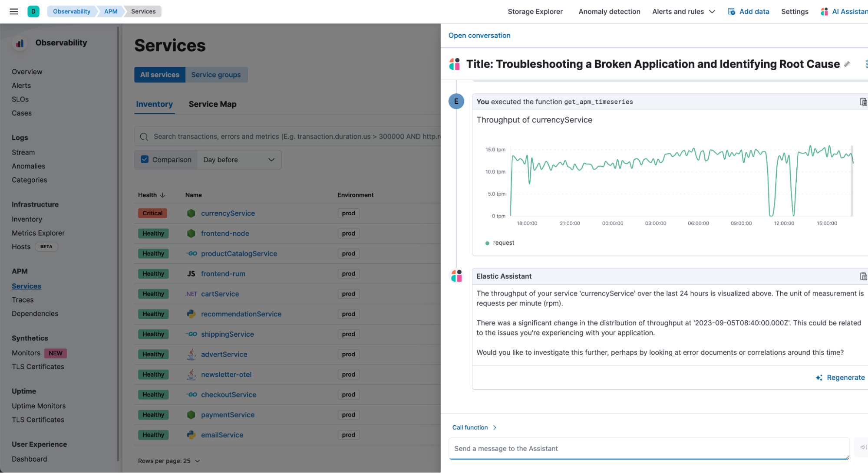Select the Service Map tab
The height and width of the screenshot is (473, 868).
click(x=212, y=104)
